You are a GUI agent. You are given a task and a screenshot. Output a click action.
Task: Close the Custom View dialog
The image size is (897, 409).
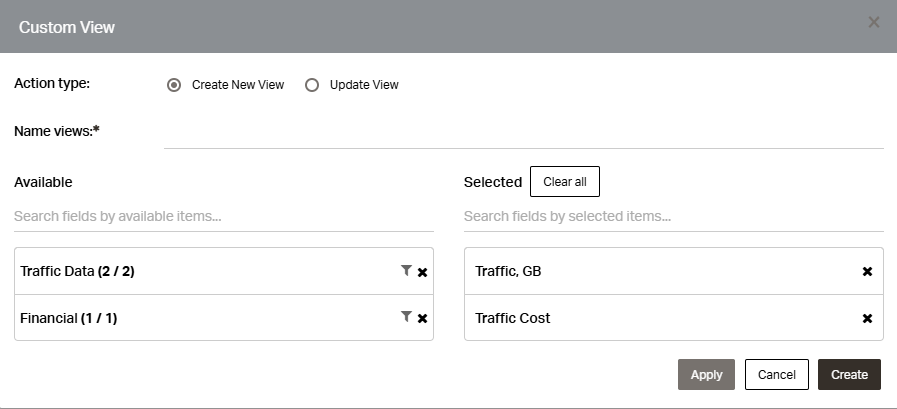pyautogui.click(x=874, y=22)
